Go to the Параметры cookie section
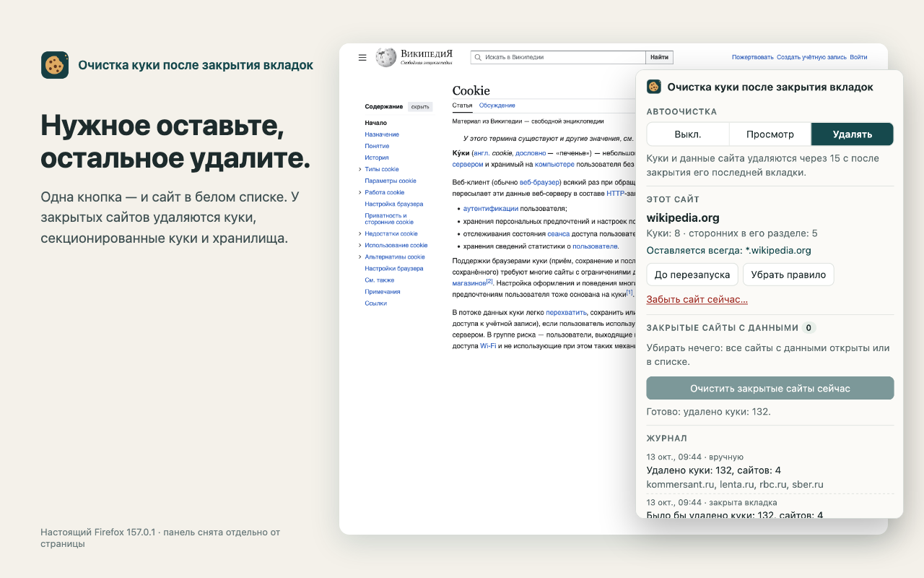 pos(391,181)
